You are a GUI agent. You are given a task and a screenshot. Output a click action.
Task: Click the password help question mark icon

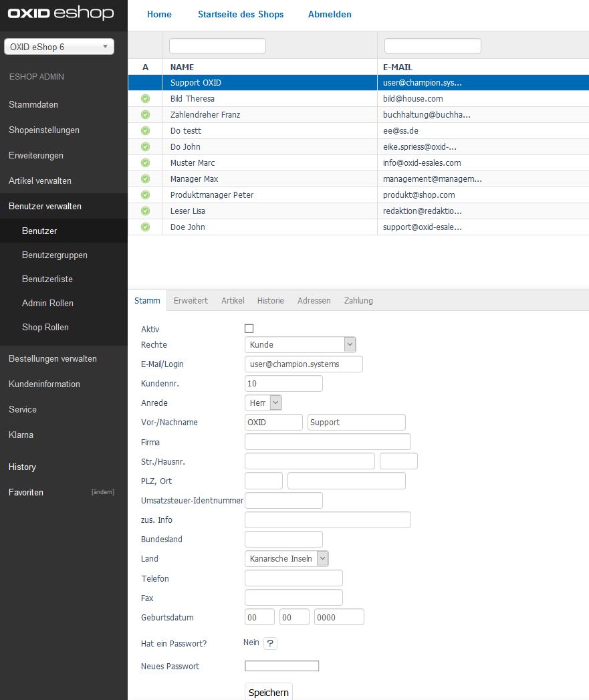click(270, 643)
